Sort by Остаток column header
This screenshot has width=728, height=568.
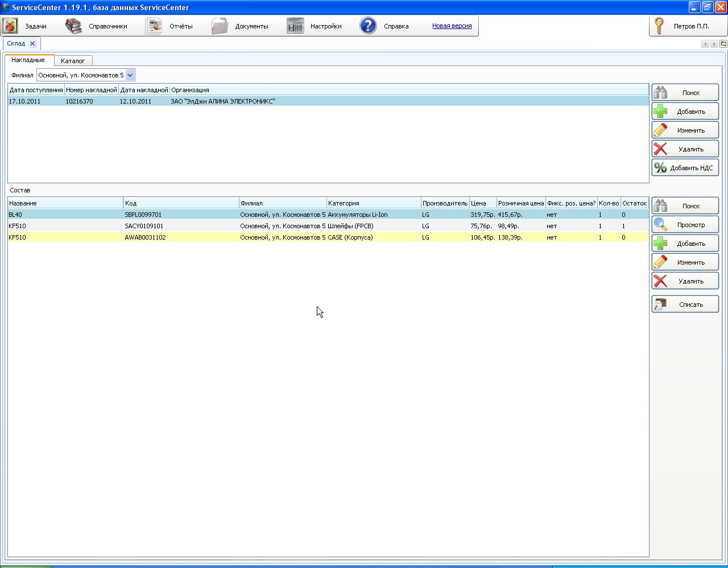(x=635, y=203)
